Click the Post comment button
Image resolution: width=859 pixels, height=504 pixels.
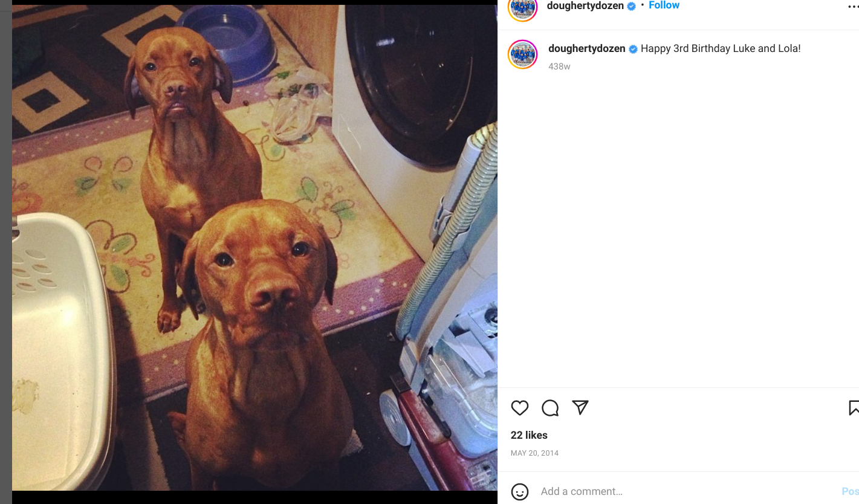(x=850, y=491)
